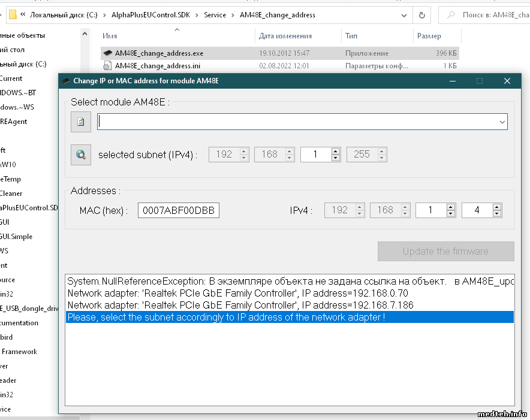Click the folder icon in the address bar
The width and height of the screenshot is (530, 420).
[13, 15]
